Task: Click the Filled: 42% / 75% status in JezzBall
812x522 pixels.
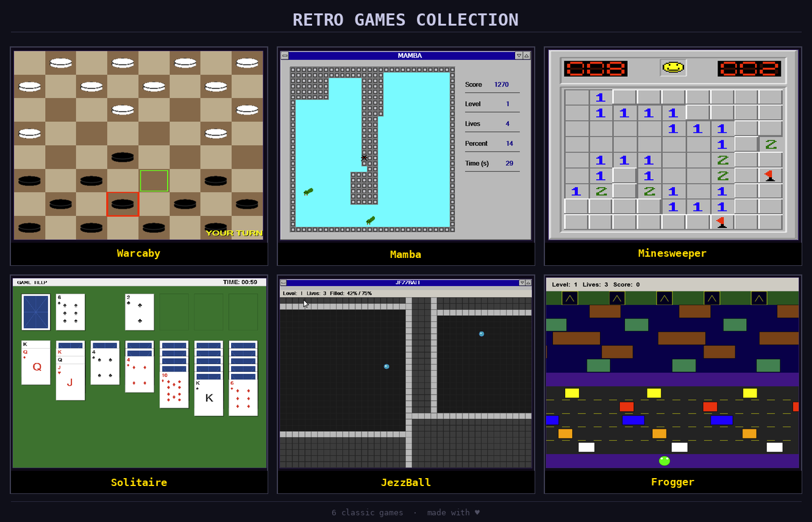Action: click(351, 293)
